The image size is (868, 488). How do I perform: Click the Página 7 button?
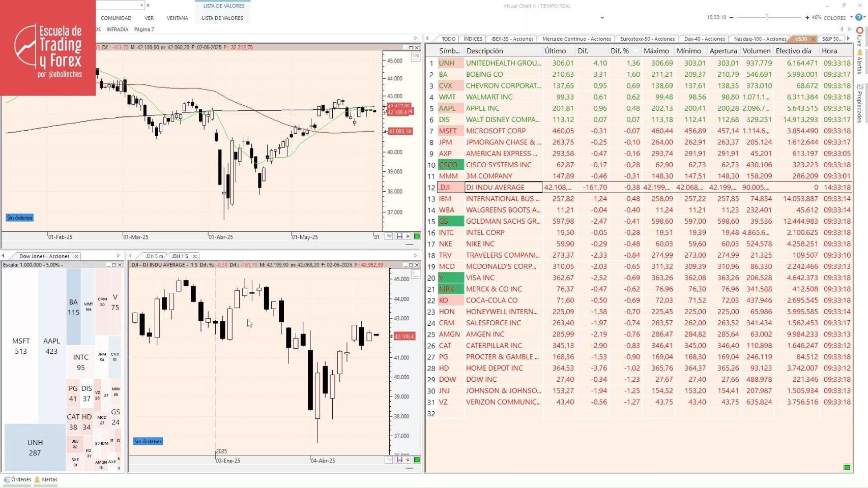pyautogui.click(x=144, y=29)
